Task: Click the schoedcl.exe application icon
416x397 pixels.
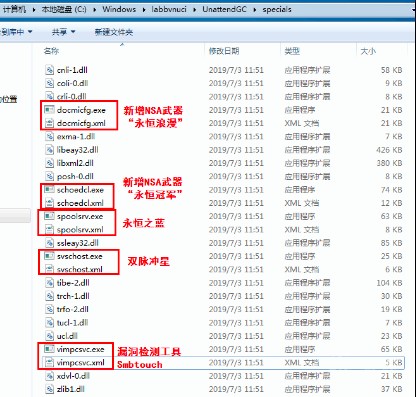Action: 49,190
